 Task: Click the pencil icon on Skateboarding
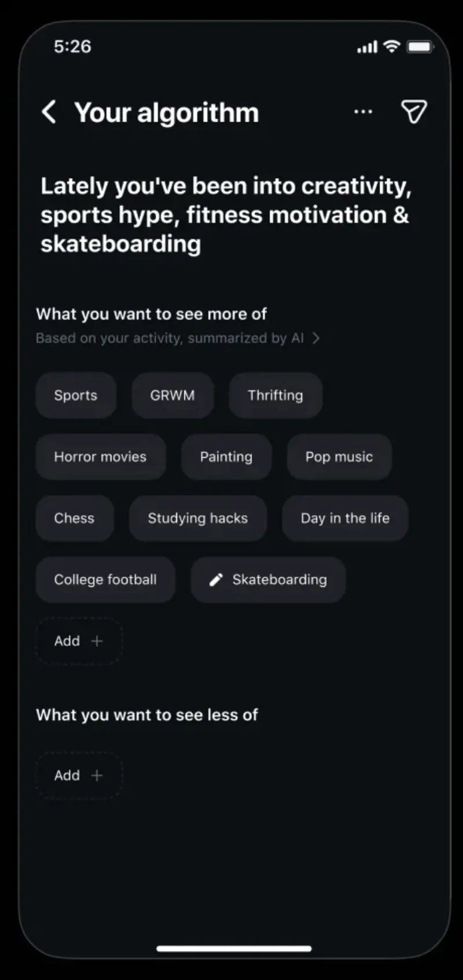[x=216, y=580]
